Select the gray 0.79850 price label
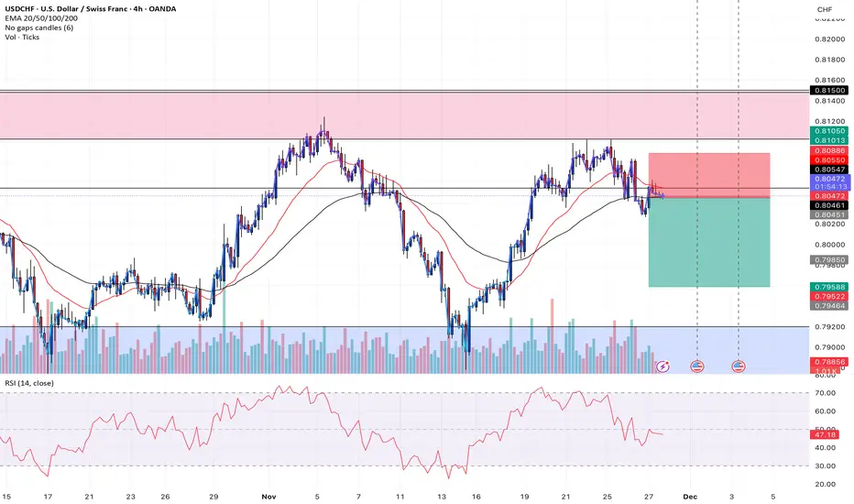 tap(829, 260)
